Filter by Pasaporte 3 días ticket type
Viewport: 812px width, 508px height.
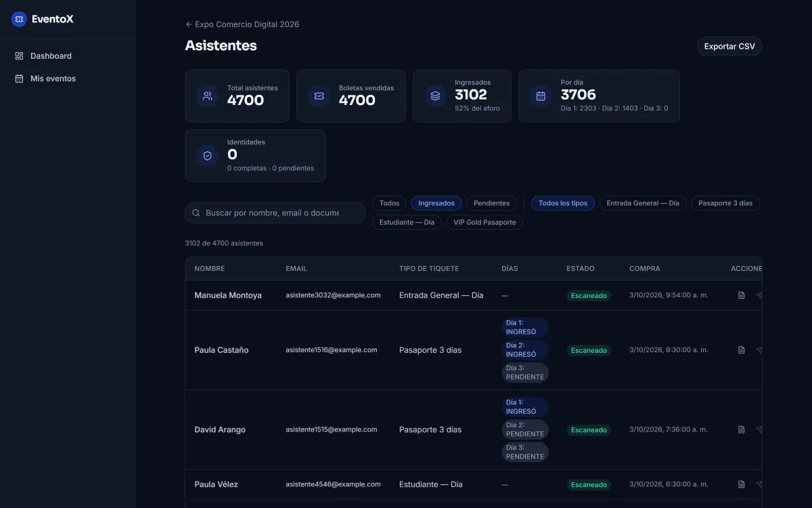pyautogui.click(x=725, y=203)
